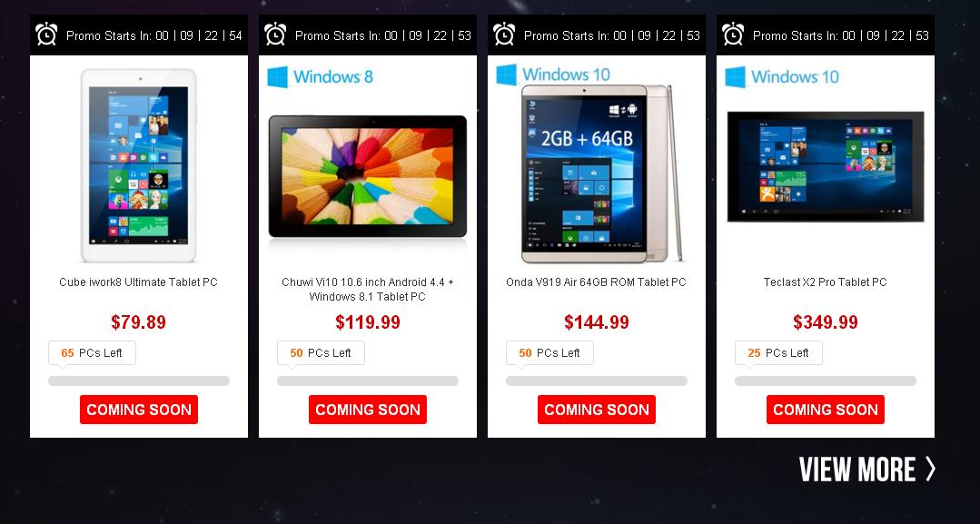
Task: Click the Windows 10 logo on Teclast card
Action: tap(782, 77)
